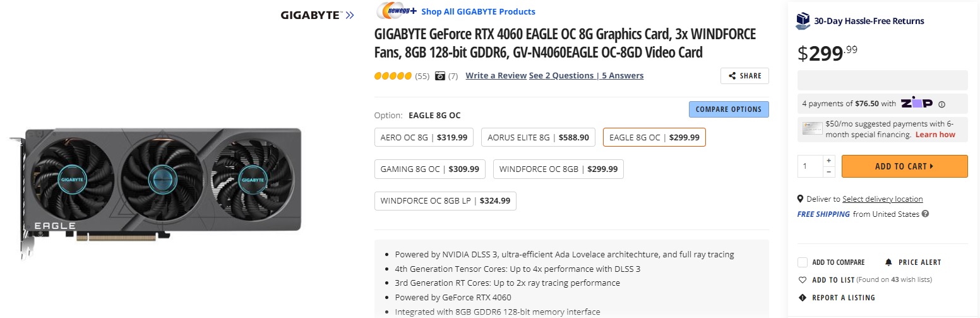980x318 pixels.
Task: Check the Add to Compare checkbox
Action: coord(803,262)
